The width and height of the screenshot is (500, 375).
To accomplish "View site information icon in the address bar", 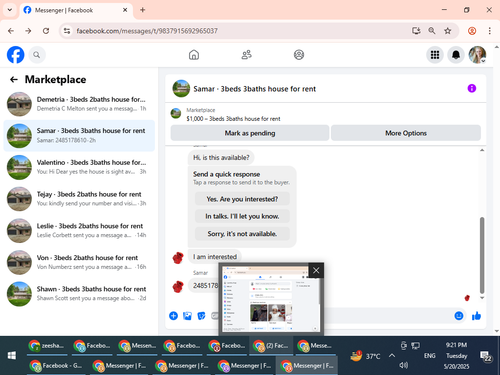I will coord(67,31).
